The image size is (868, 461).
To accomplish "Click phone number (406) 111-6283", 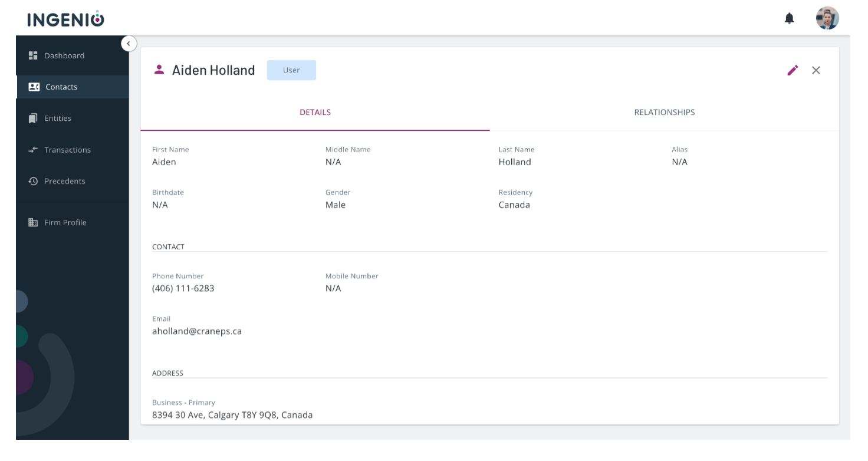I will pos(183,288).
